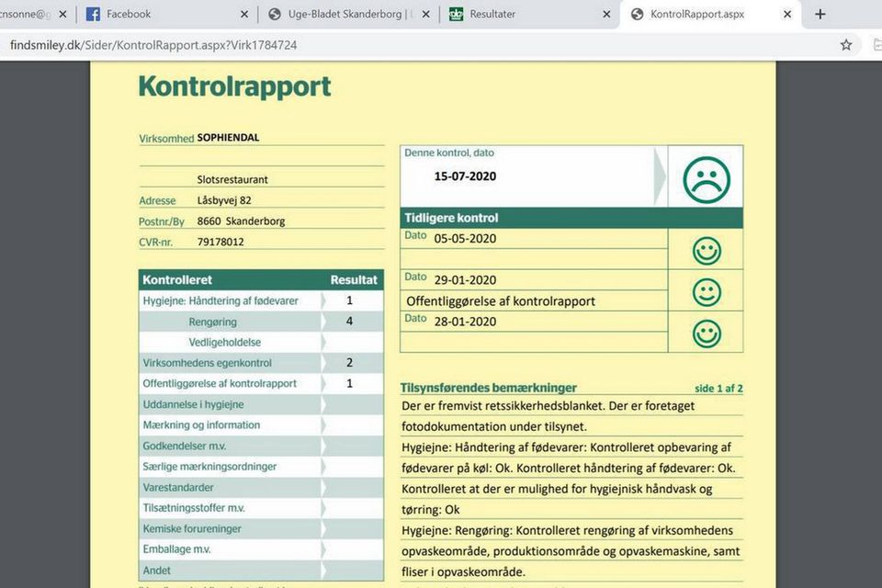
Task: Click the side 1 af 2 page indicator
Action: pyautogui.click(x=718, y=389)
